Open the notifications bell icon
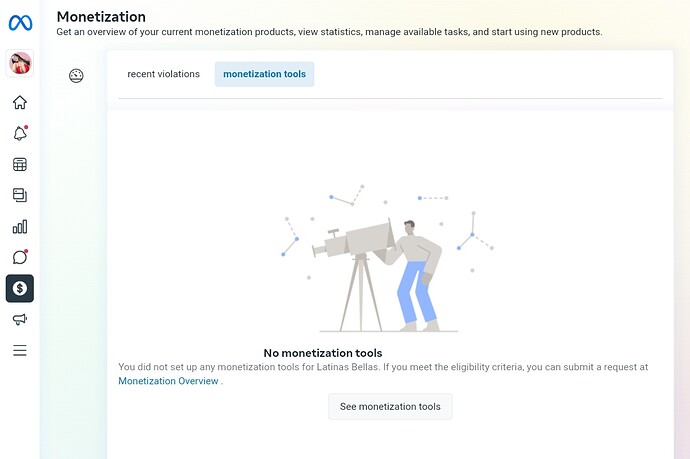 [x=20, y=133]
